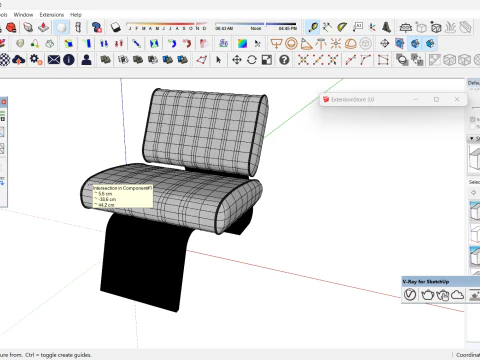This screenshot has height=360, width=480.
Task: Close the small left floating panel
Action: pos(4,102)
